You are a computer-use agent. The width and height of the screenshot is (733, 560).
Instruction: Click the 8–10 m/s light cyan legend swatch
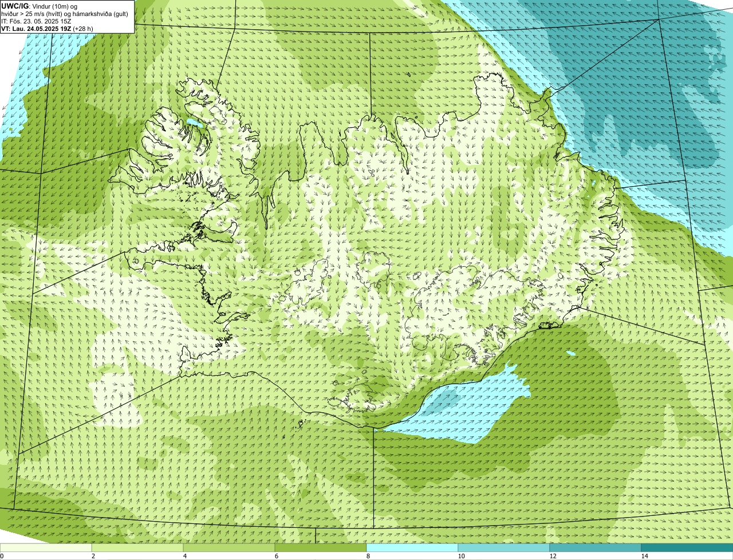click(x=412, y=548)
